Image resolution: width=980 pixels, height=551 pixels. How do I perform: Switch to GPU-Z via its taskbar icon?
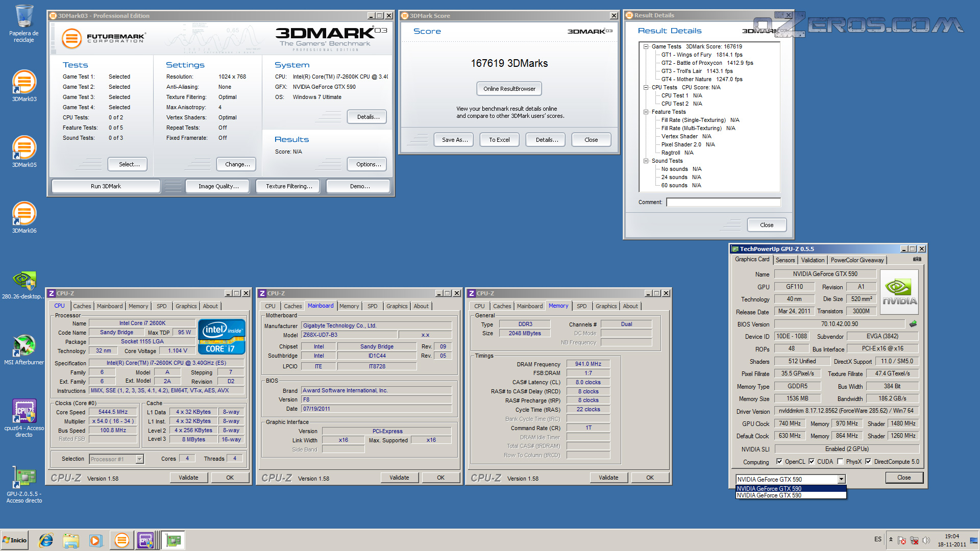(174, 540)
